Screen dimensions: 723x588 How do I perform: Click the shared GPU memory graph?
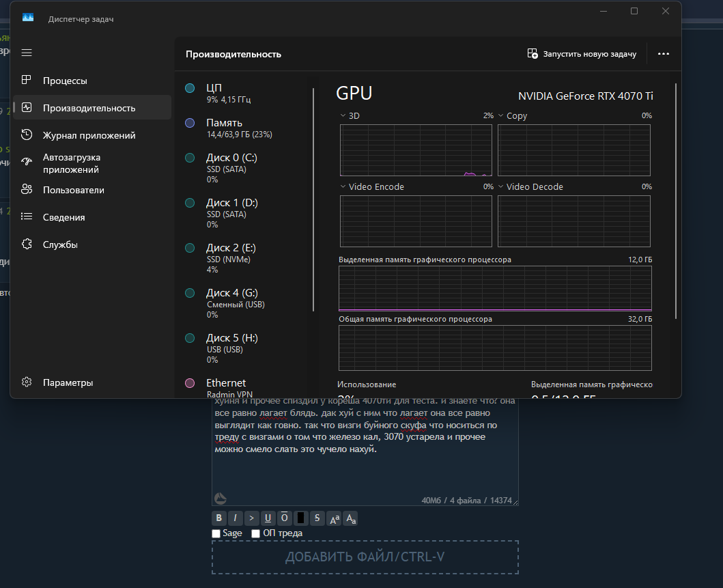pyautogui.click(x=495, y=348)
